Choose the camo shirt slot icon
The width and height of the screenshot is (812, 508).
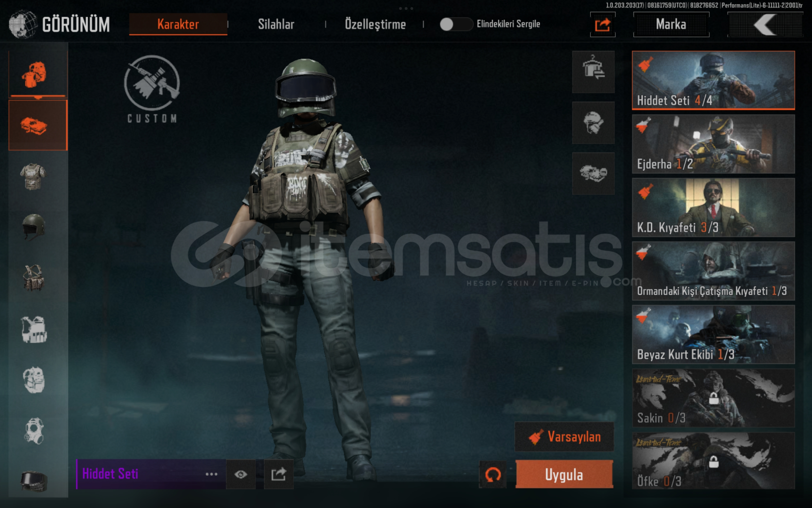click(33, 176)
